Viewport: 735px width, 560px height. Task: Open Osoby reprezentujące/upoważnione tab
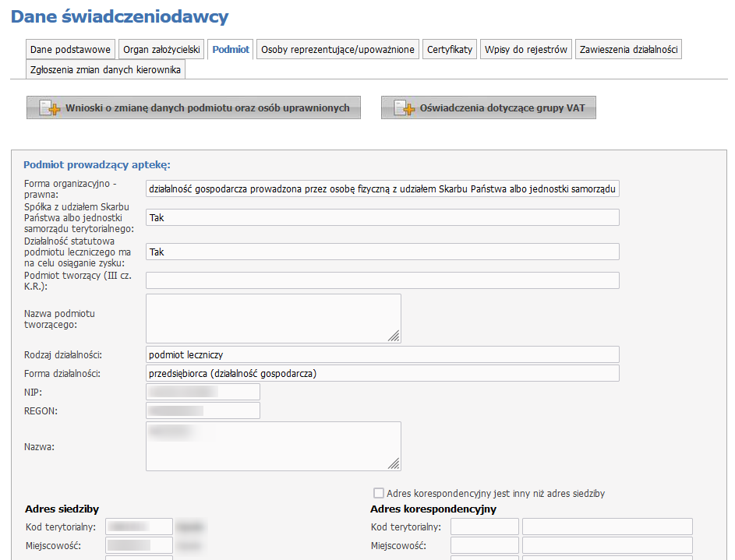click(x=338, y=49)
